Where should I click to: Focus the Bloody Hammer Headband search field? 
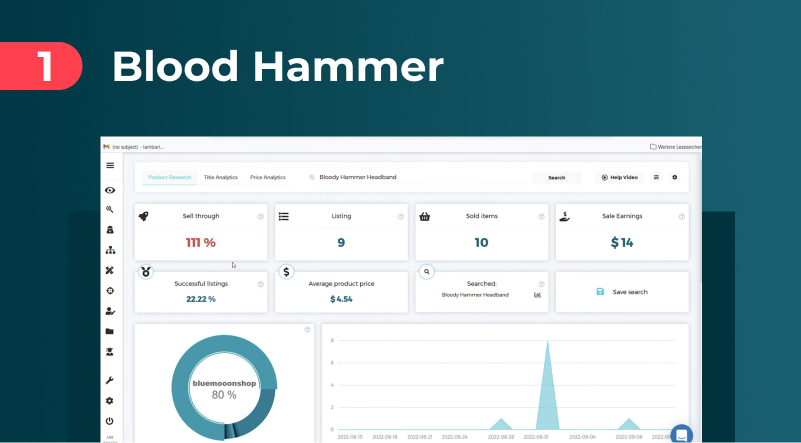(x=419, y=177)
